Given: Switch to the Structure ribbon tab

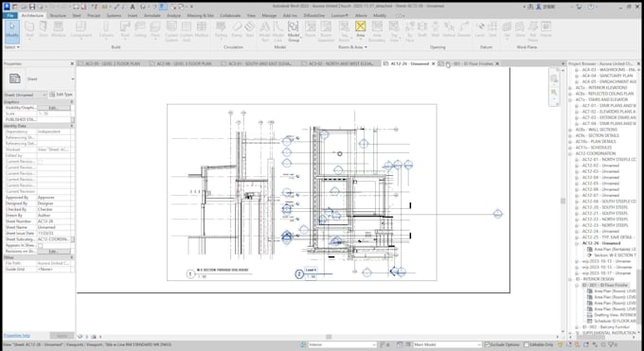Looking at the screenshot, I should point(58,15).
